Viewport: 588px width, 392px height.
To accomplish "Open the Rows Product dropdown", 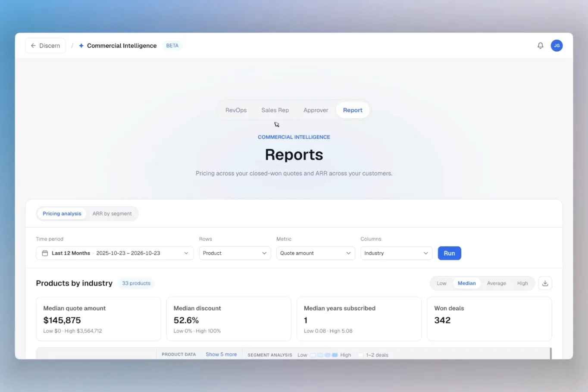I will click(x=235, y=253).
